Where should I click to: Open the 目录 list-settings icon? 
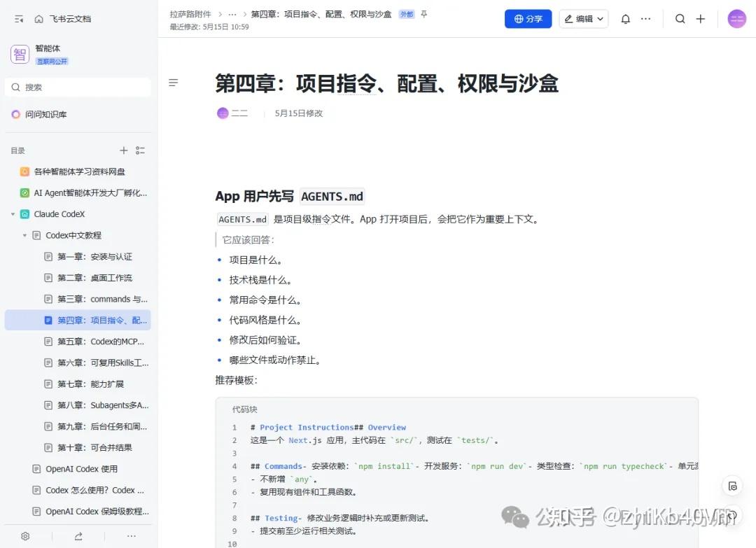click(x=140, y=150)
